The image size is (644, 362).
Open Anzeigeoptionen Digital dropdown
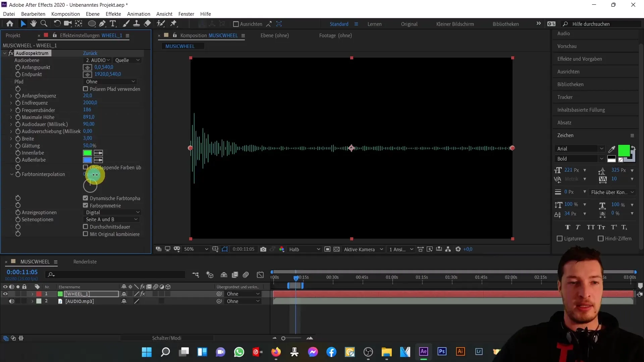[x=112, y=213]
